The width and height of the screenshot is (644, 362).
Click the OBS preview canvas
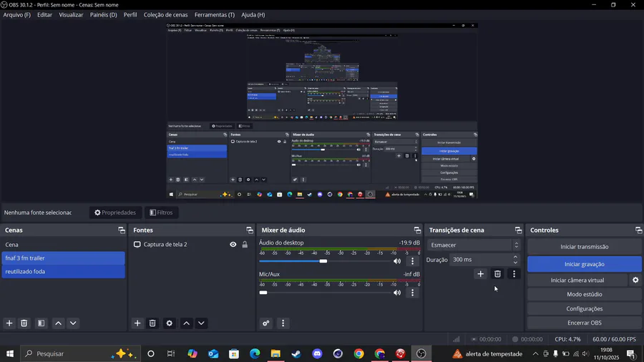(x=322, y=111)
